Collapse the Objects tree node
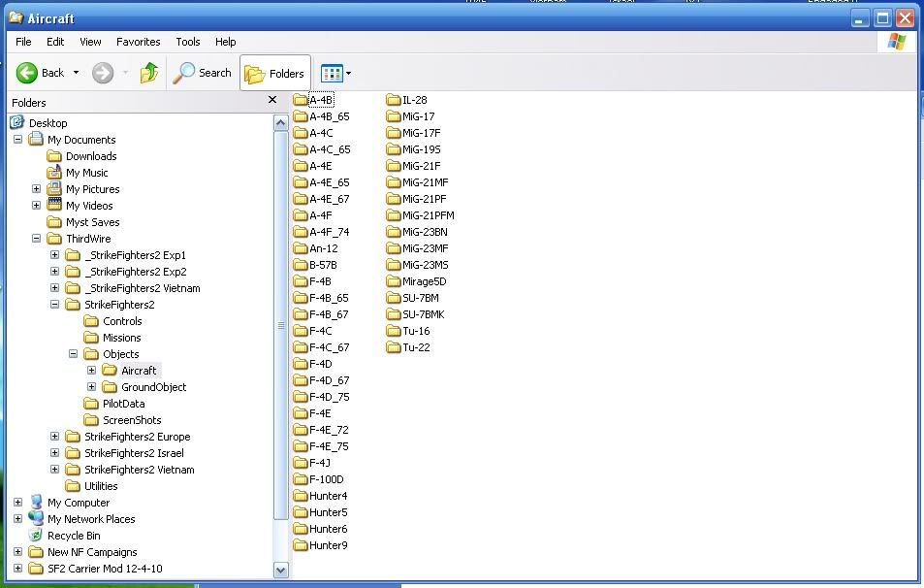This screenshot has width=924, height=588. point(73,354)
